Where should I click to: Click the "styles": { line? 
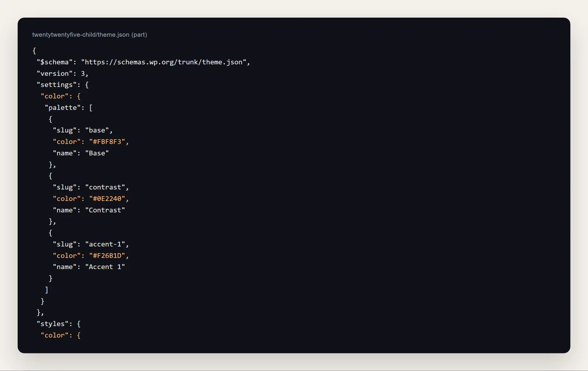(x=58, y=324)
